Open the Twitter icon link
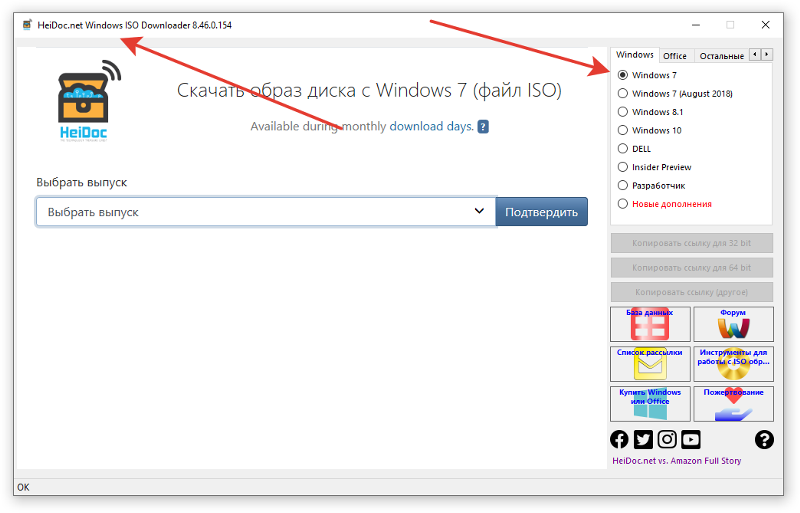Screen dimensions: 800x513 (643, 439)
